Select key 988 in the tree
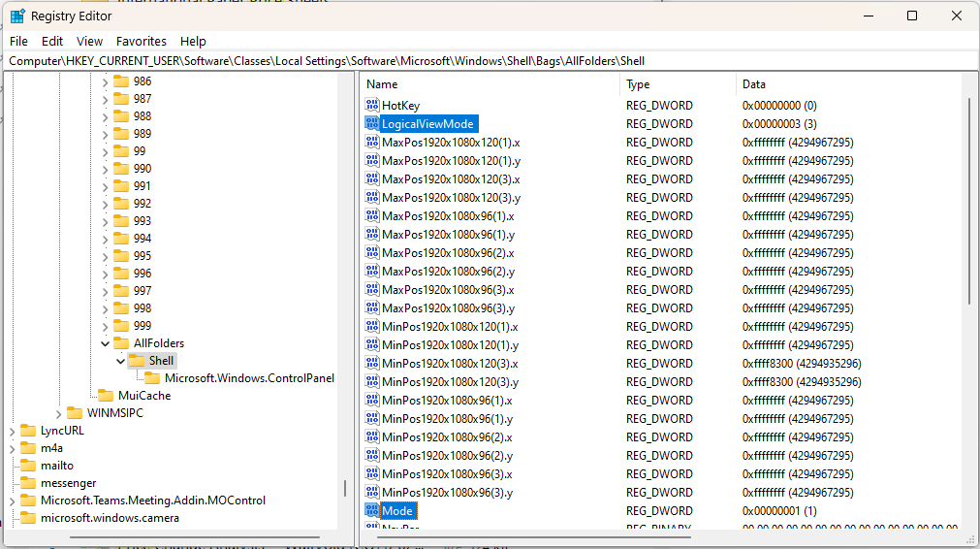The width and height of the screenshot is (980, 549). click(142, 116)
